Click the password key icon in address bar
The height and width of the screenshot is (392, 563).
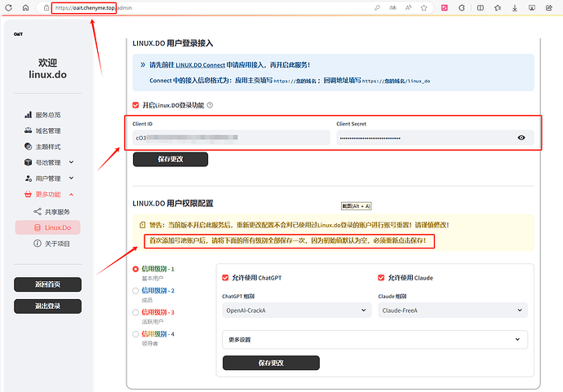point(377,7)
